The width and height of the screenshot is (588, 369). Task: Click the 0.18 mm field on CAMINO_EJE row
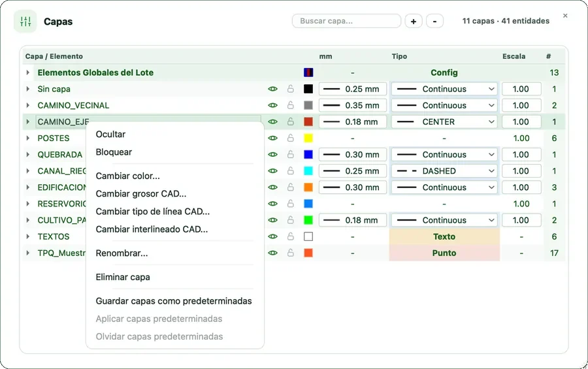coord(353,121)
